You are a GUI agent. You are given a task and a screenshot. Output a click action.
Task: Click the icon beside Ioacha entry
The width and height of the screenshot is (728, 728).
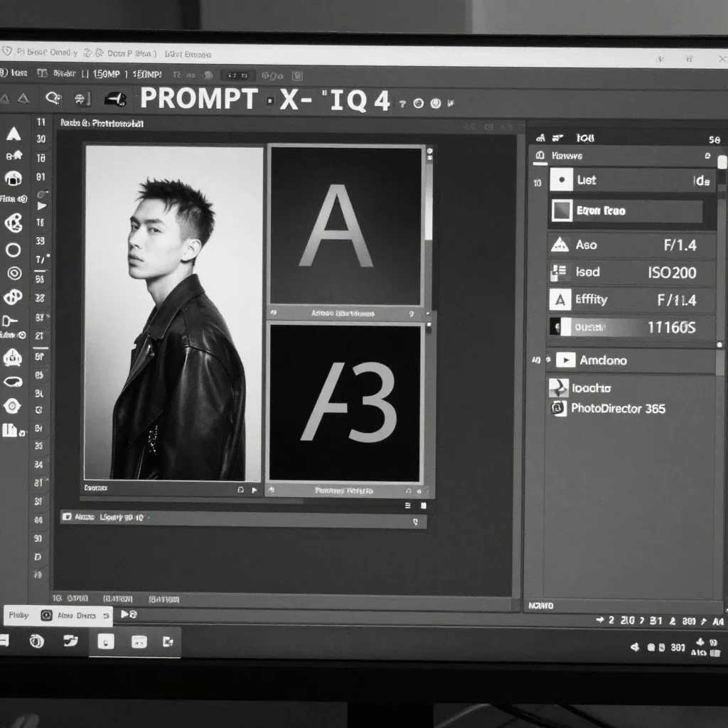coord(559,388)
